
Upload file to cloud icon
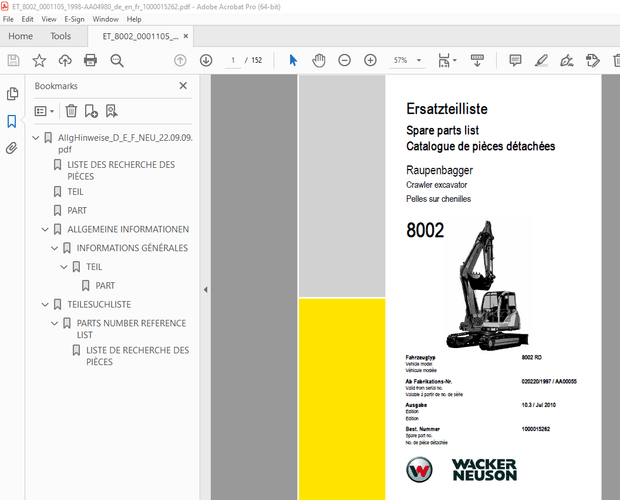65,60
